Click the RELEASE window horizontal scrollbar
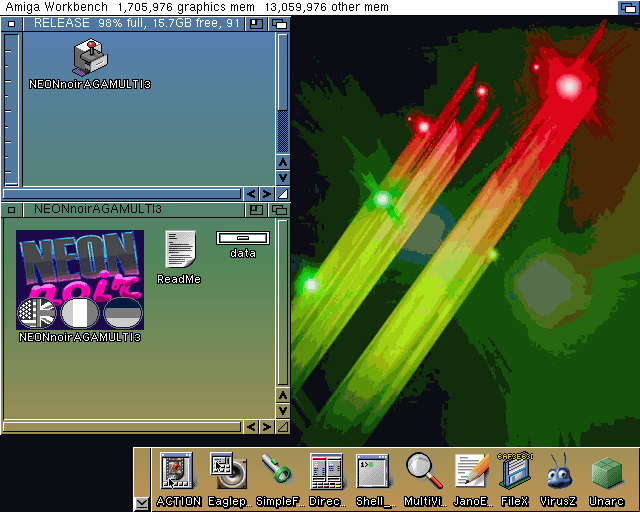The height and width of the screenshot is (512, 640). [x=122, y=194]
